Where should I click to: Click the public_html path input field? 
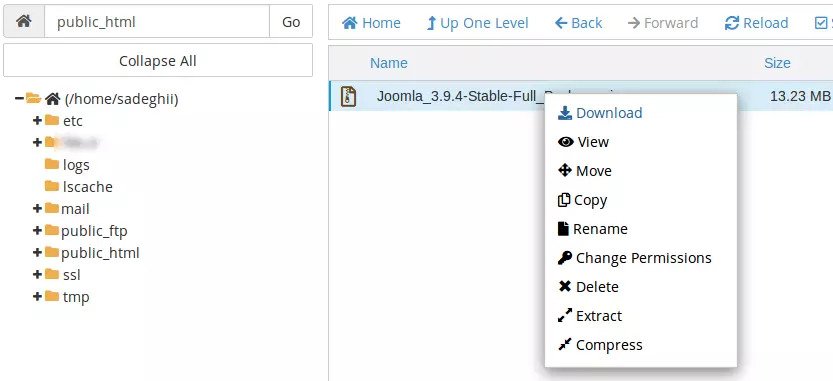[157, 22]
